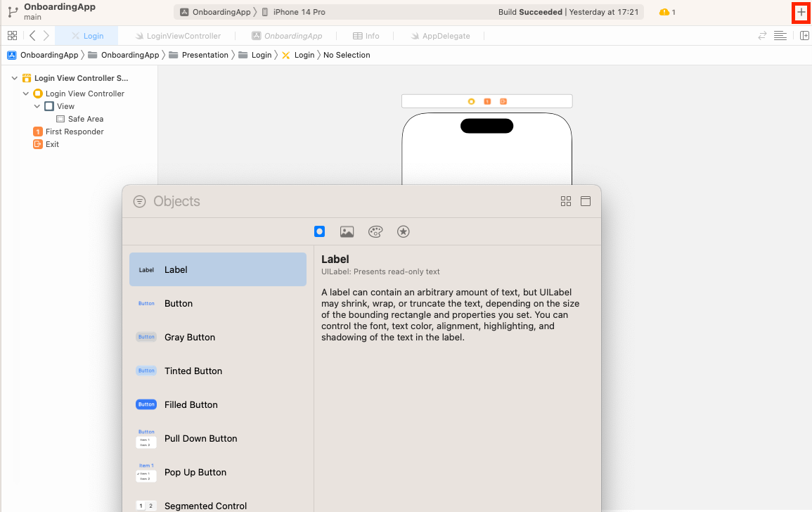This screenshot has width=812, height=512.
Task: Open the adjust editor options menu
Action: pyautogui.click(x=780, y=35)
